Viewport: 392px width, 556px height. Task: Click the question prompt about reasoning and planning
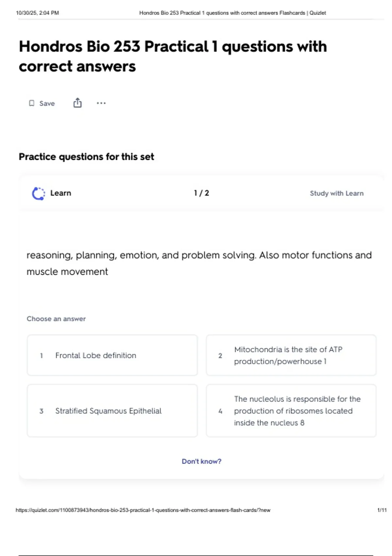click(x=199, y=263)
